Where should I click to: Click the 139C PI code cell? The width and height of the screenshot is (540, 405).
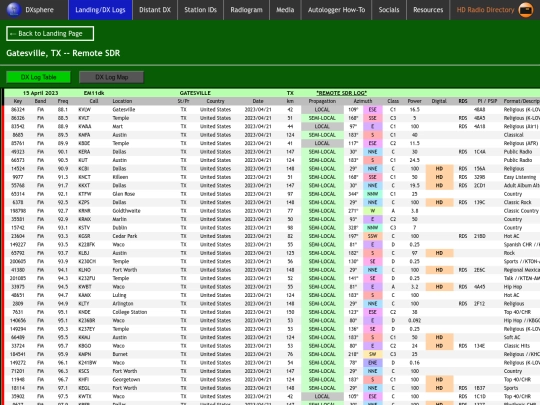479,202
